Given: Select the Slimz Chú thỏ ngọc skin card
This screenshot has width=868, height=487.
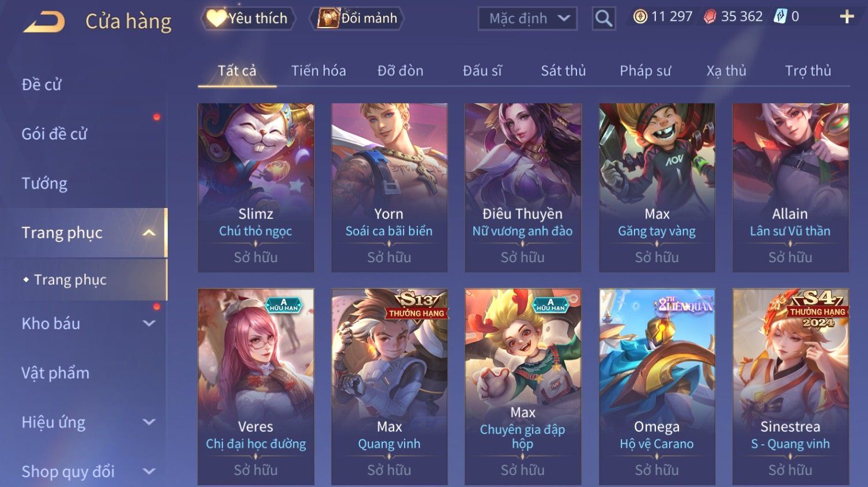Looking at the screenshot, I should tap(256, 187).
